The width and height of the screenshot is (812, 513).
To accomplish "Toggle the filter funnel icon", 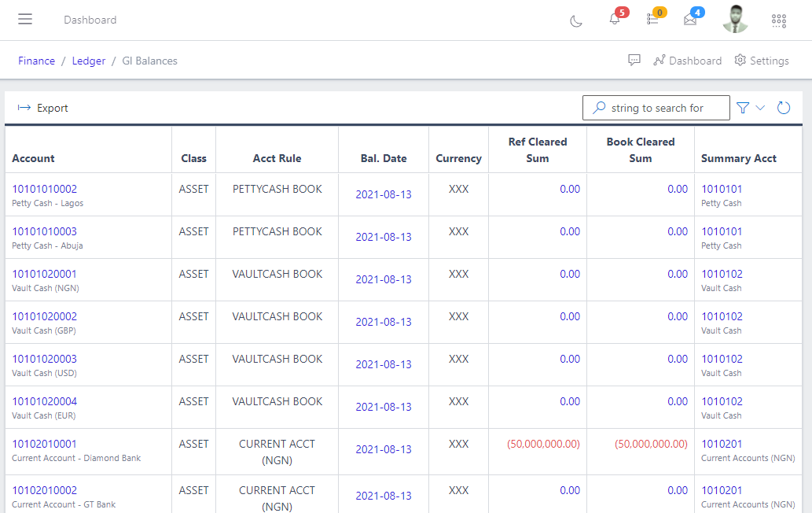I will click(x=742, y=108).
